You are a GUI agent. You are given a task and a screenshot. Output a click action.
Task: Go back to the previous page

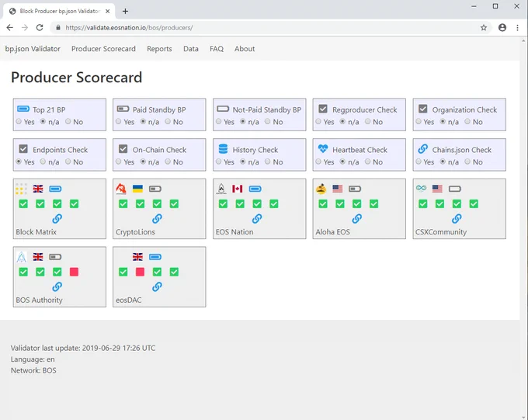click(10, 28)
